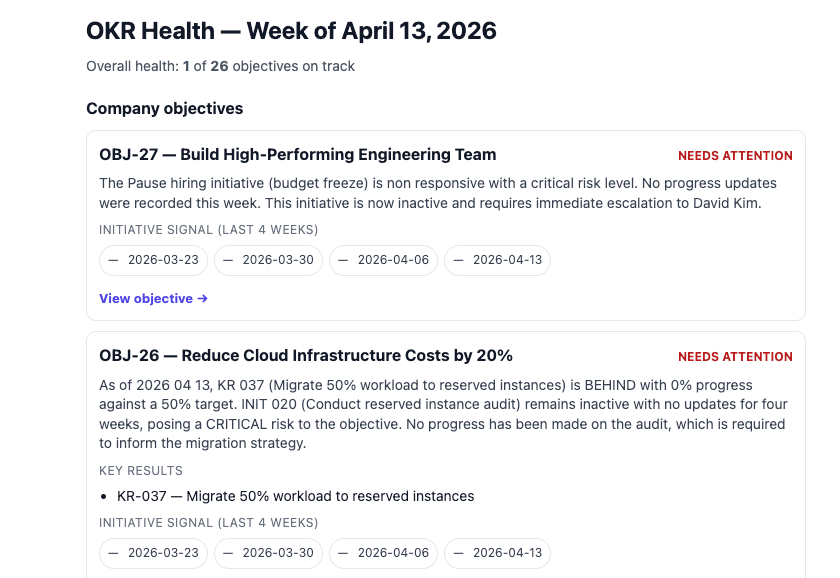Open the OBJ-27 objective card title
This screenshot has height=578, width=840.
click(297, 154)
